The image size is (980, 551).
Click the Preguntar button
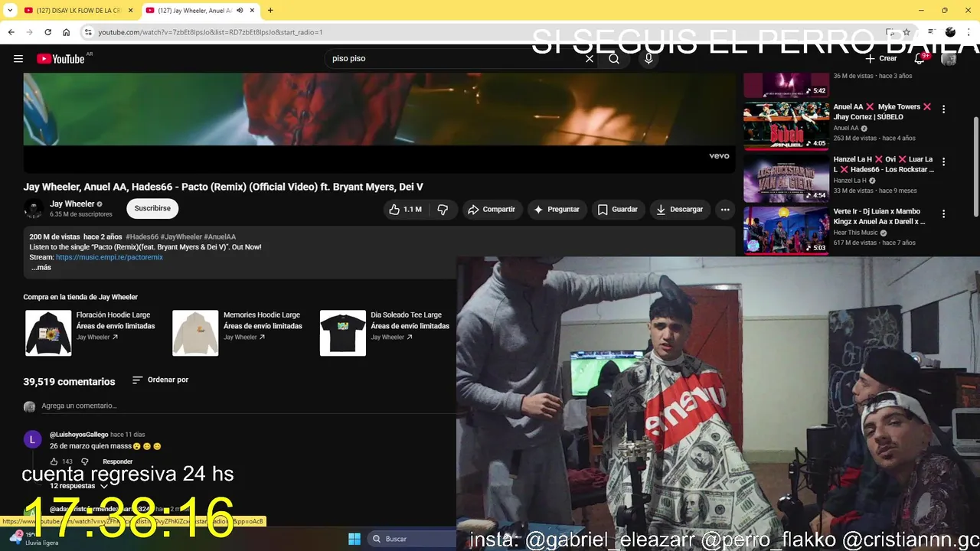point(557,209)
